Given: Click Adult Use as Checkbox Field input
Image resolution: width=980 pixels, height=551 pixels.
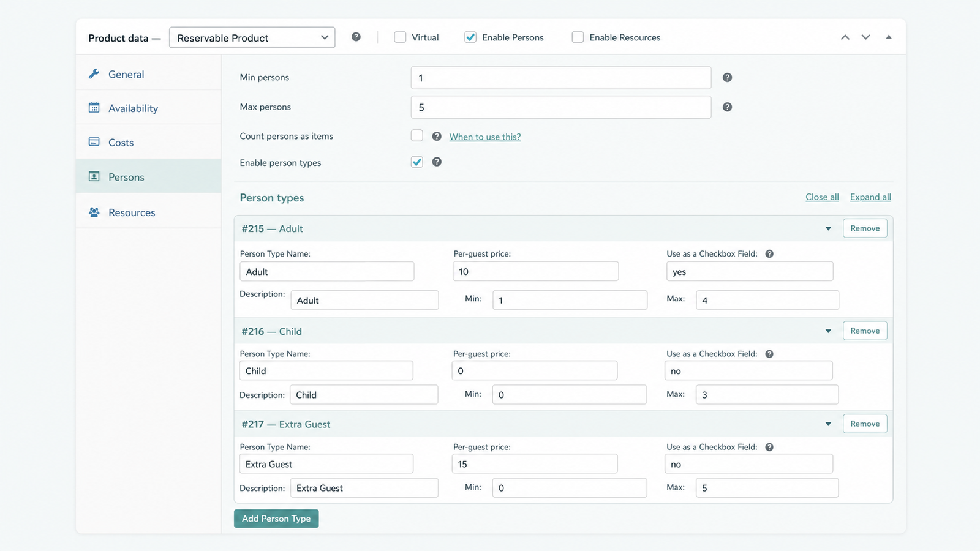Looking at the screenshot, I should click(x=750, y=271).
